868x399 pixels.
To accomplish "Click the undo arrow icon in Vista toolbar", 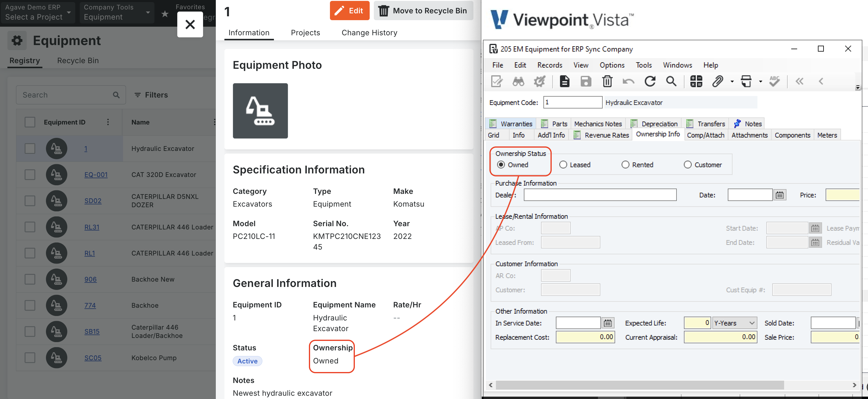I will pyautogui.click(x=628, y=81).
